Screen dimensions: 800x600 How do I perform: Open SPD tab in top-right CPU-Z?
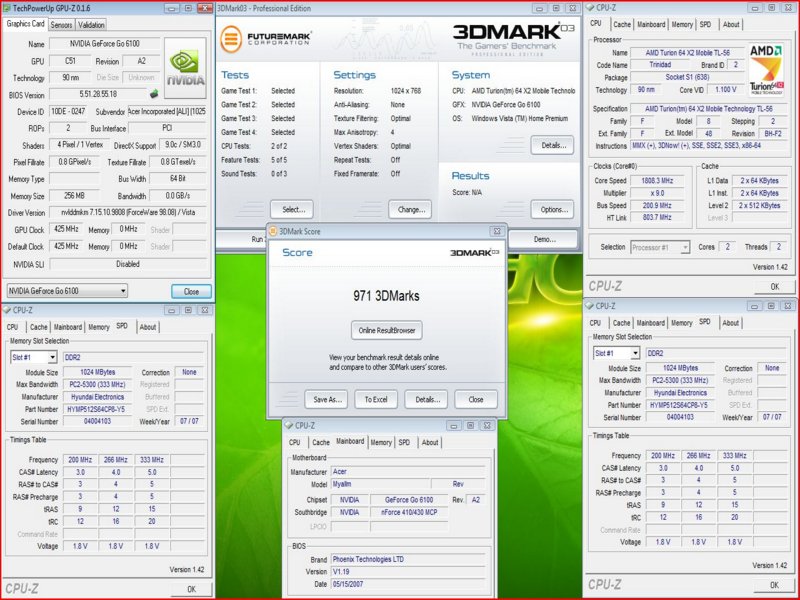tap(705, 24)
